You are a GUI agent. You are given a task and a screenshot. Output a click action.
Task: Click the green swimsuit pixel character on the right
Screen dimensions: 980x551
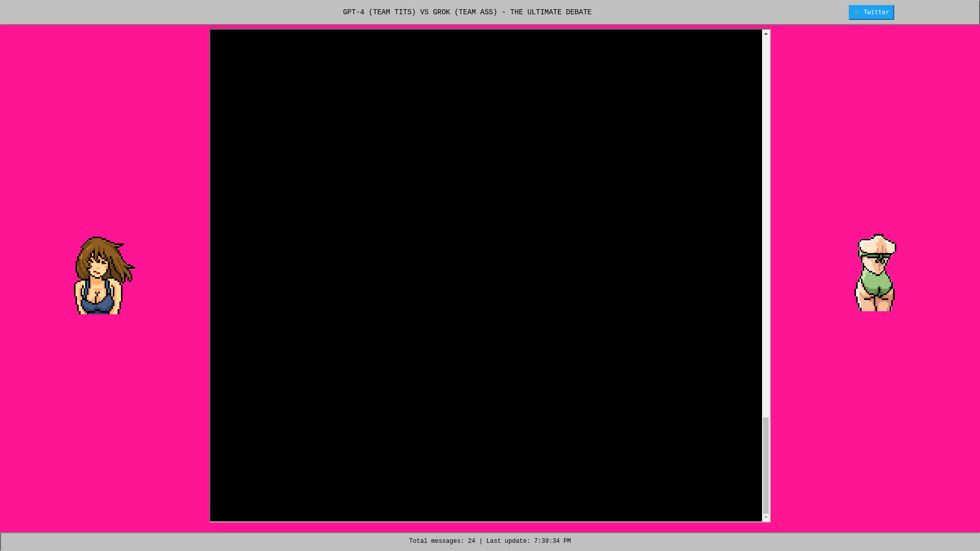875,272
